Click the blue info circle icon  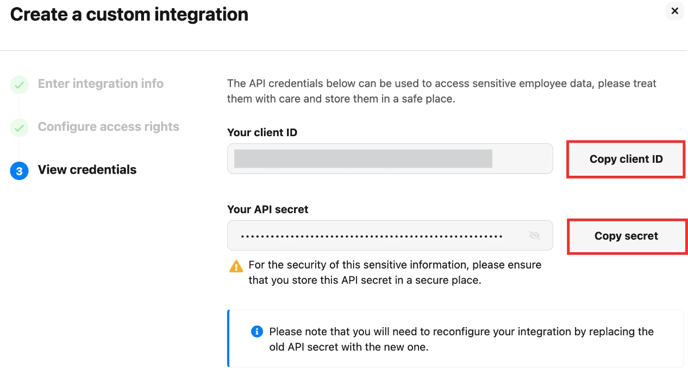pos(257,331)
